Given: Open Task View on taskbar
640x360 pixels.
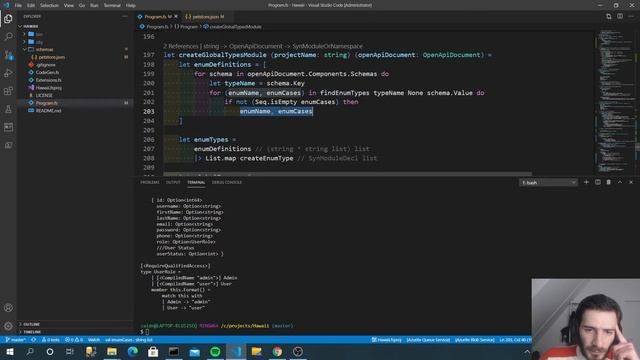Looking at the screenshot, I should coord(70,351).
